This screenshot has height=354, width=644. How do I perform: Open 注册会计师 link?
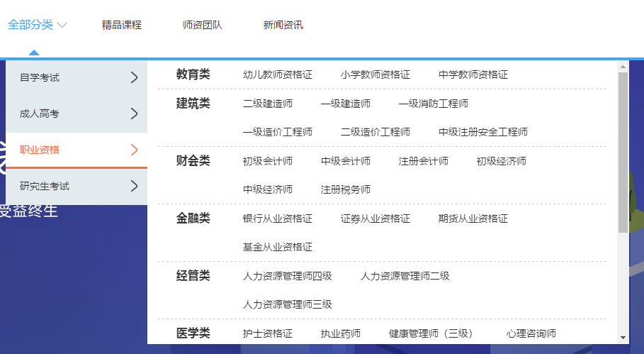[x=424, y=161]
